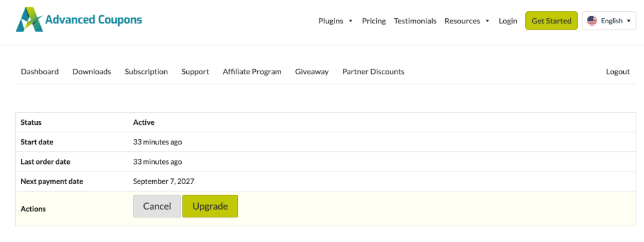Open the Affiliate Program tab

coord(252,72)
